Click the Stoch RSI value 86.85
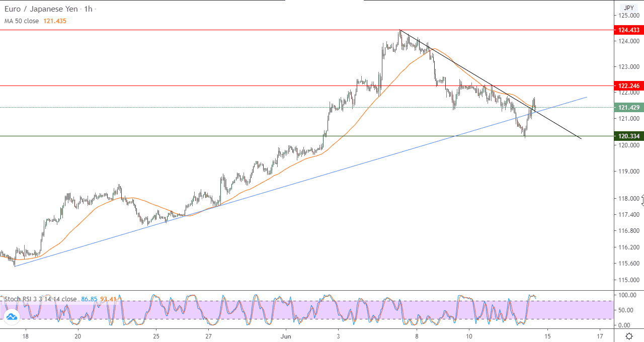The width and height of the screenshot is (644, 342). pyautogui.click(x=89, y=299)
